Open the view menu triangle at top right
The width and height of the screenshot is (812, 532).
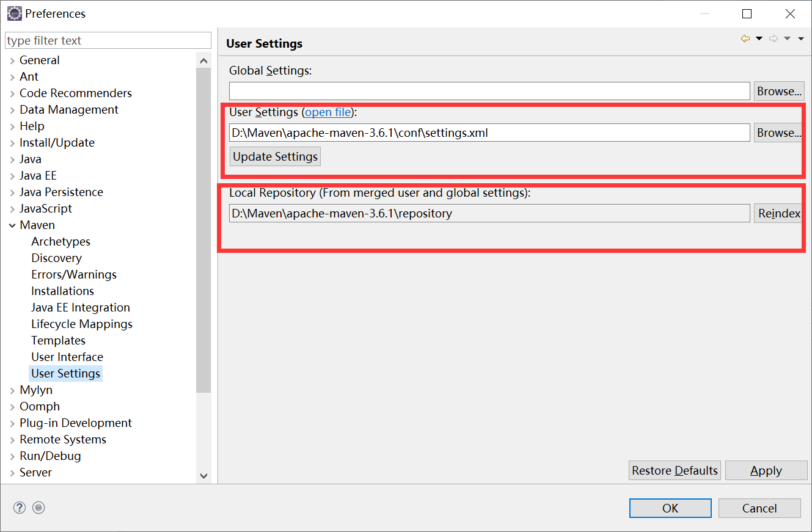801,38
